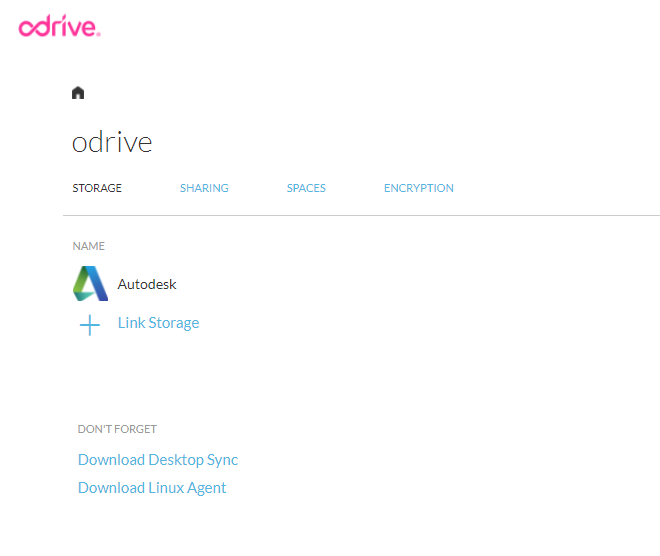Click the pink odrive logo
The image size is (660, 556).
tap(59, 26)
